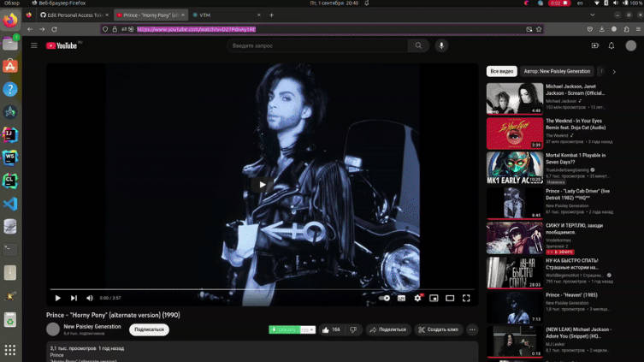The image size is (644, 362).
Task: Open the Firefox downloads panel
Action: click(x=602, y=30)
